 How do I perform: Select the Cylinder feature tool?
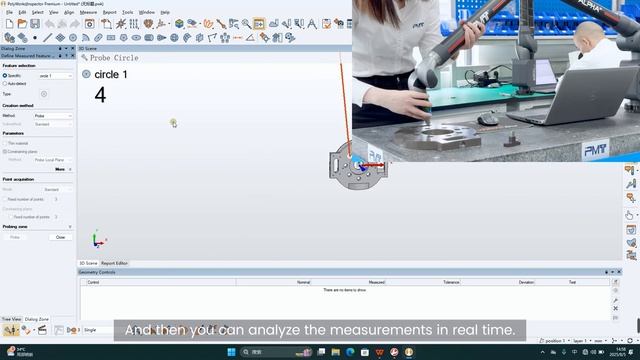point(149,38)
